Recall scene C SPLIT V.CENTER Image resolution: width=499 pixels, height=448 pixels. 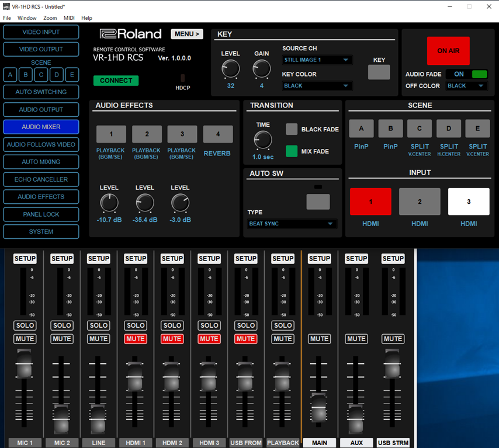point(420,129)
